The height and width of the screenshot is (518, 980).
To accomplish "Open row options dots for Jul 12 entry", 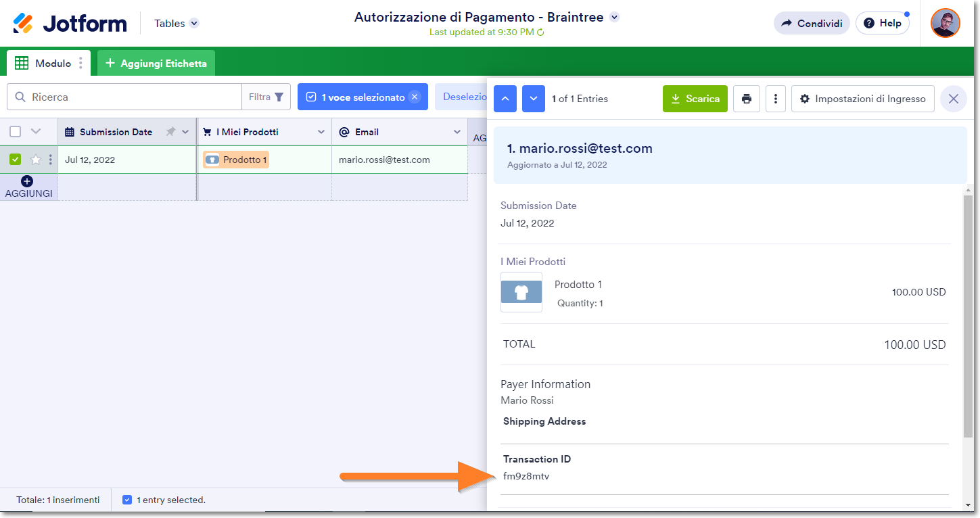I will 51,160.
